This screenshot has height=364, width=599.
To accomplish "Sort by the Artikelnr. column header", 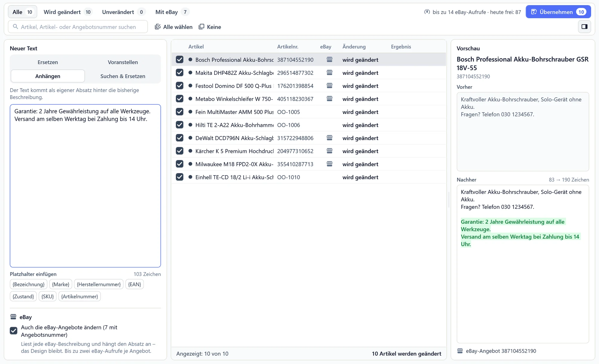I will (288, 47).
